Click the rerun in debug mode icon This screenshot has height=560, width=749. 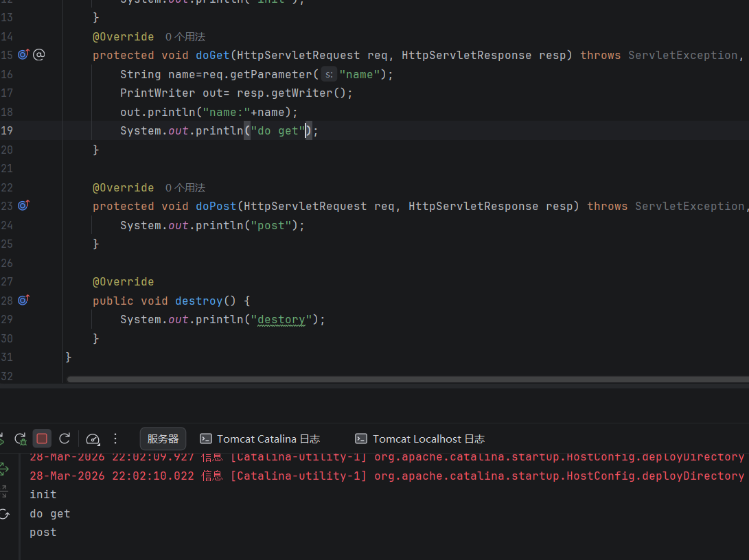(21, 439)
